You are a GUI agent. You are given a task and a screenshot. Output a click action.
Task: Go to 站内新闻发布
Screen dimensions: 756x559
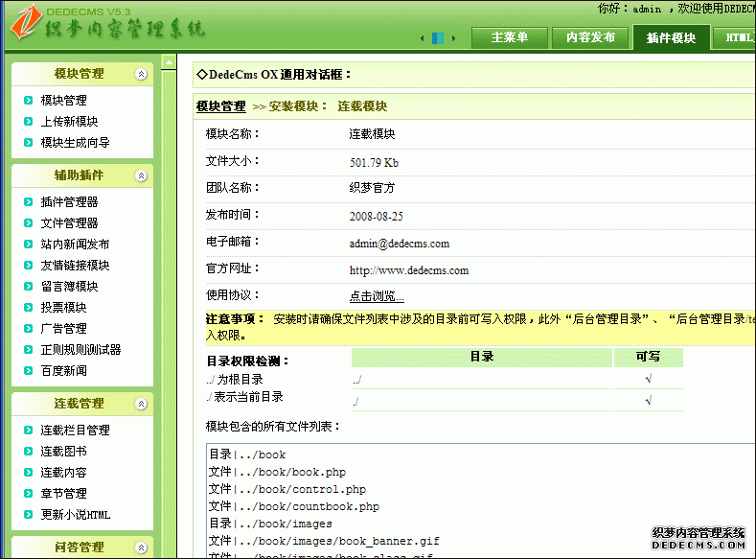point(75,245)
